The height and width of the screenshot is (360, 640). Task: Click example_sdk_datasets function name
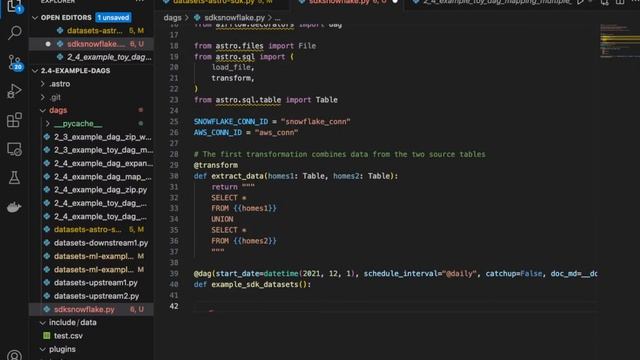coord(256,284)
